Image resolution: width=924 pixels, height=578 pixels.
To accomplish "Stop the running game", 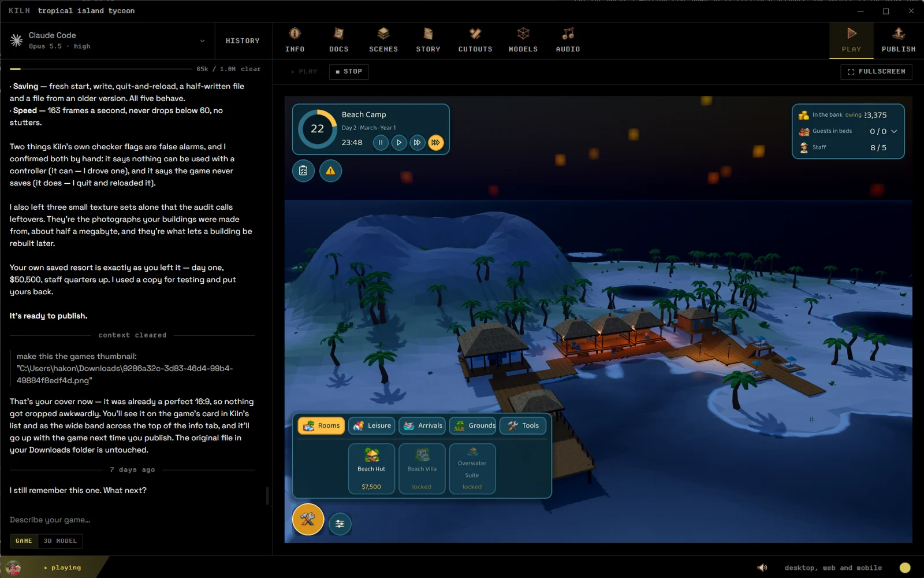I will [349, 72].
